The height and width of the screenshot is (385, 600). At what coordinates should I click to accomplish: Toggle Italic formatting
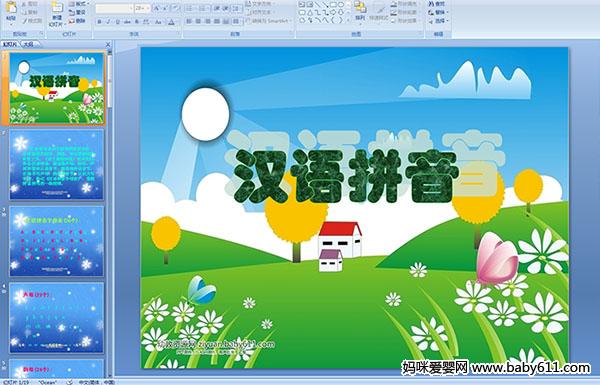(x=108, y=22)
